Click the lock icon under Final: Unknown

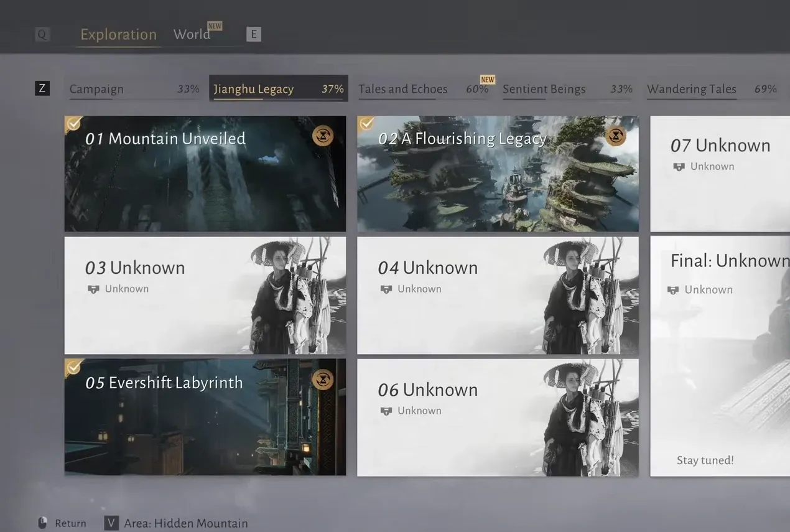point(673,290)
